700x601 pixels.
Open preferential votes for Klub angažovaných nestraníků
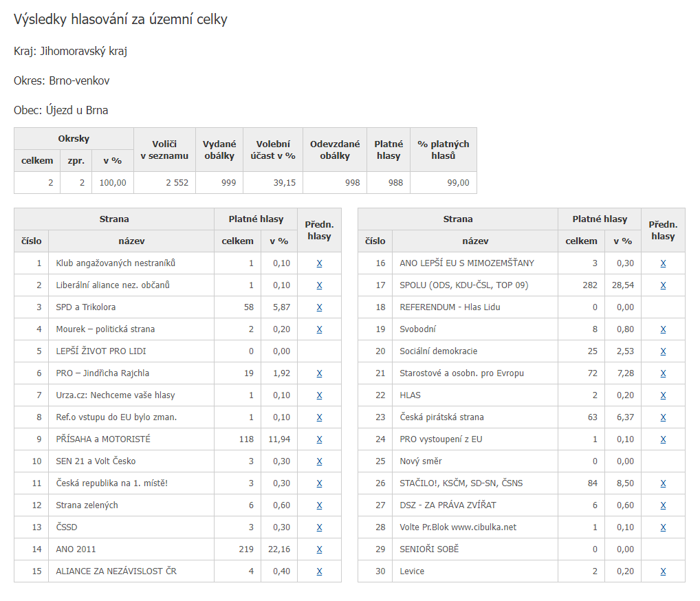tap(319, 263)
